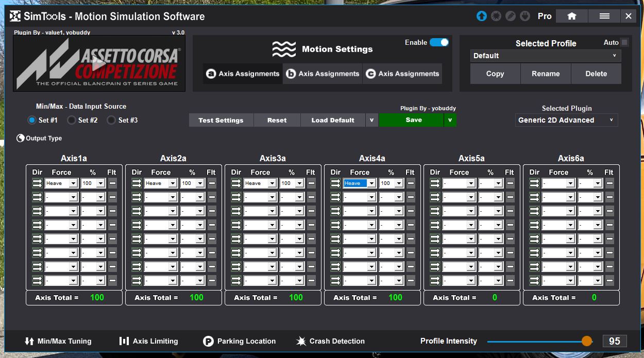Viewport: 644px width, 358px height.
Task: Click the Reset button
Action: pyautogui.click(x=277, y=120)
